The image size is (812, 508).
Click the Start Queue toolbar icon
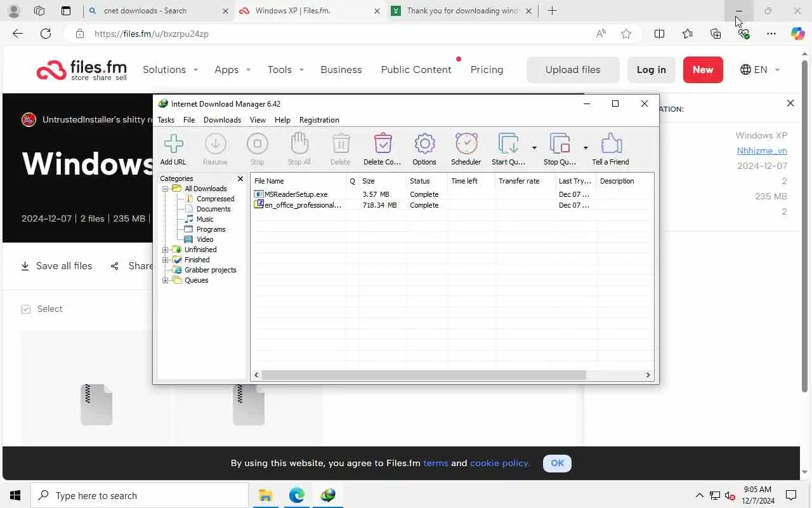point(509,149)
